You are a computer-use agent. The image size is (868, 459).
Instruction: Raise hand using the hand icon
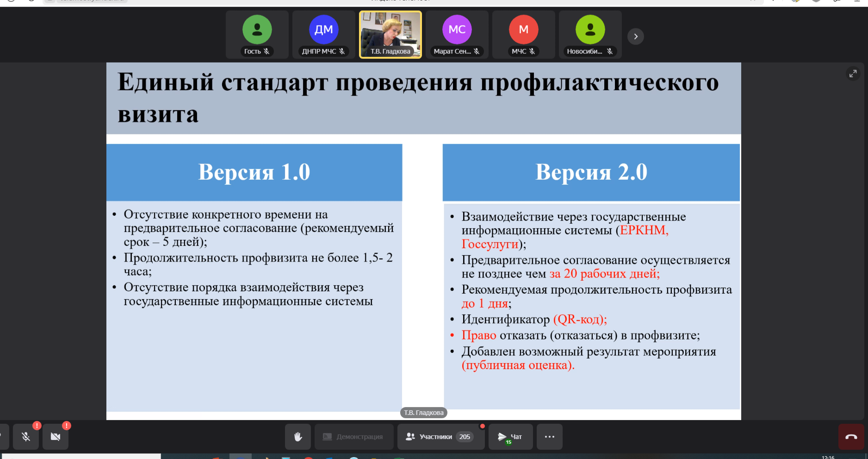(298, 437)
